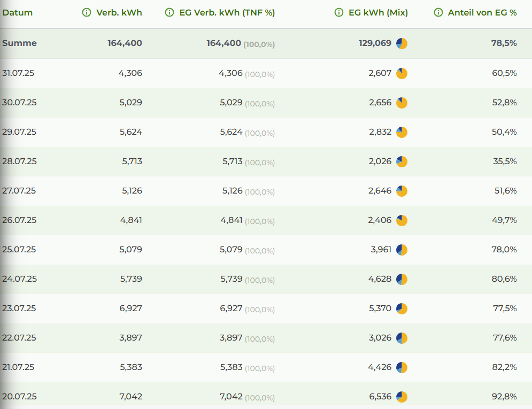532x409 pixels.
Task: Select the Summe row label
Action: pos(19,43)
